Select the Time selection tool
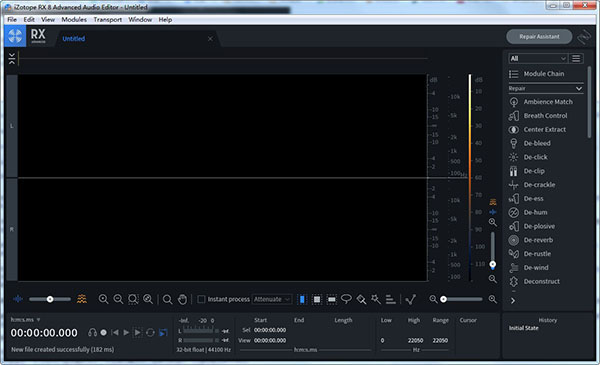Image resolution: width=600 pixels, height=365 pixels. coord(302,299)
